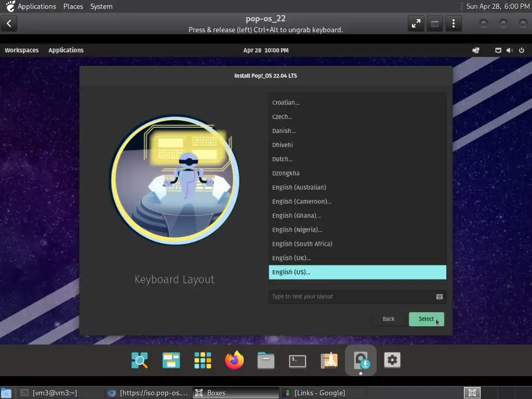
Task: Open Workspaces in guest top bar
Action: 22,50
